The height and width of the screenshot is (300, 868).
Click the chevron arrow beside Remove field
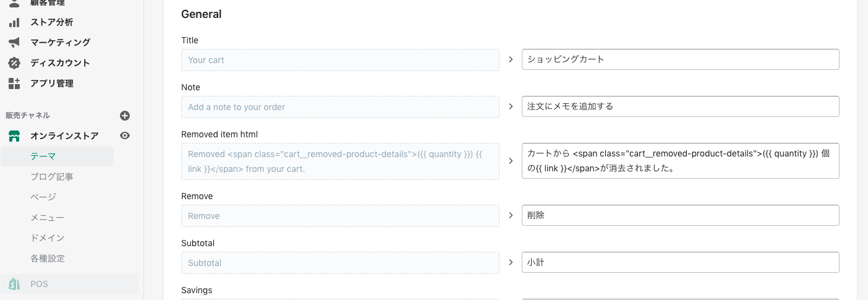511,215
